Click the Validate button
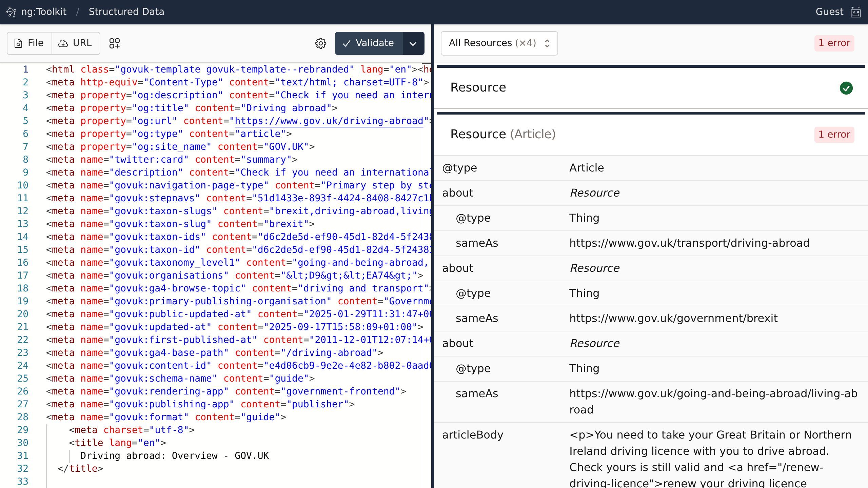 (369, 43)
